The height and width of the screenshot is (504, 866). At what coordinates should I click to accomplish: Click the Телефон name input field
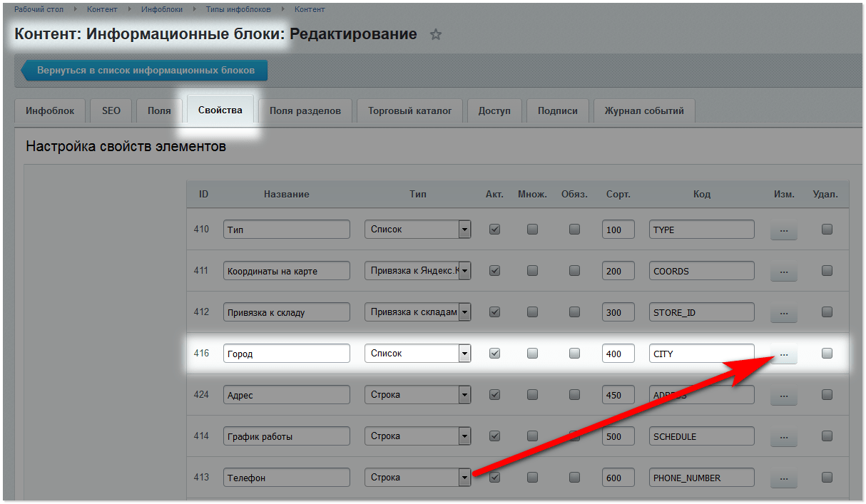coord(287,478)
